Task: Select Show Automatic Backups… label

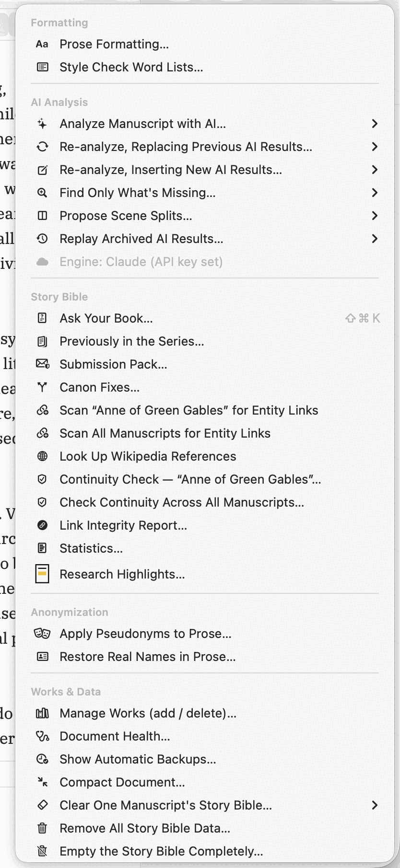Action: pos(138,759)
